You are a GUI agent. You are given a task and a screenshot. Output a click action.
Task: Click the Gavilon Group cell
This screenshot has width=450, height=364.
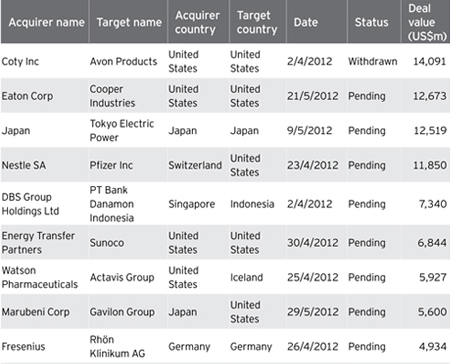[122, 312]
